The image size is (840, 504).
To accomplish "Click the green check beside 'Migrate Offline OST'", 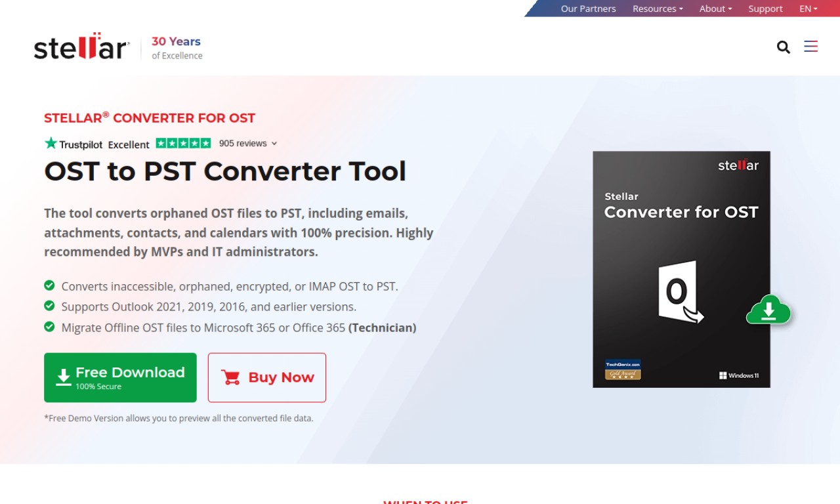I will point(49,326).
